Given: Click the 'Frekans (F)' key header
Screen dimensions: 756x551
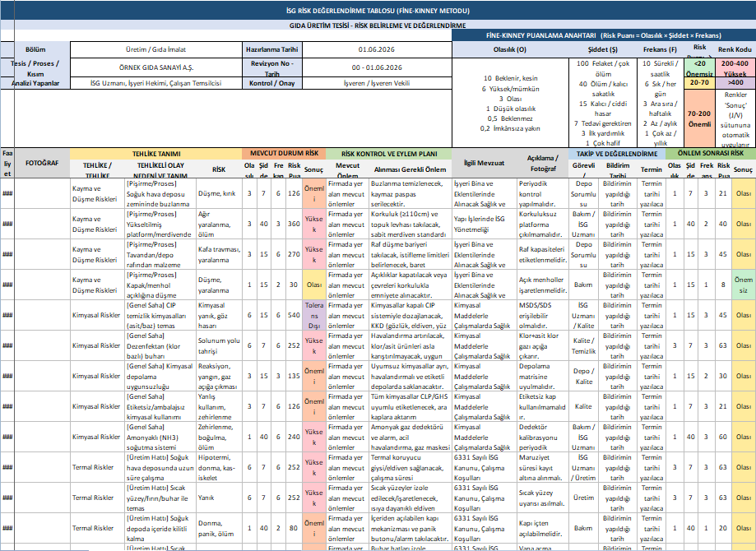Looking at the screenshot, I should (x=660, y=49).
